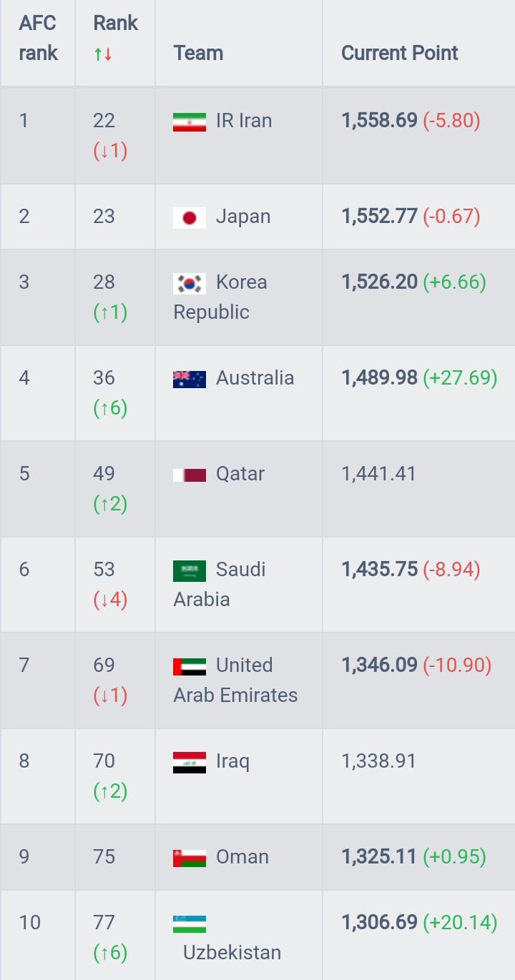The height and width of the screenshot is (980, 515).
Task: Sort by the Rank column header
Action: (x=115, y=38)
